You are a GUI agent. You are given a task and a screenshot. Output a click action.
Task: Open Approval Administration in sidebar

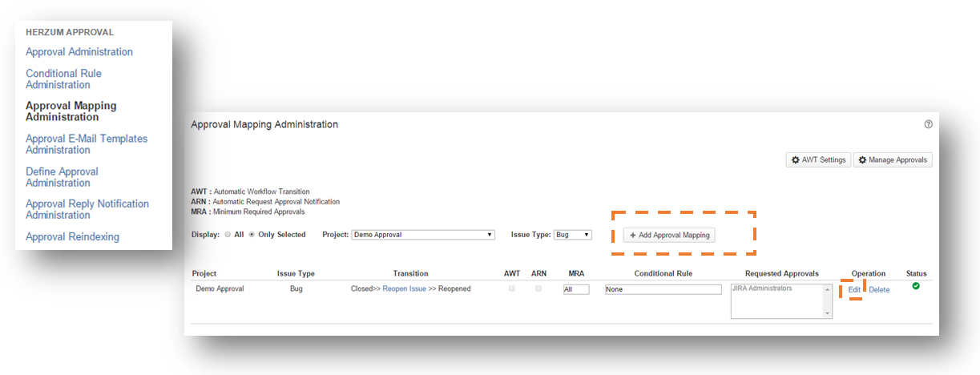(79, 52)
